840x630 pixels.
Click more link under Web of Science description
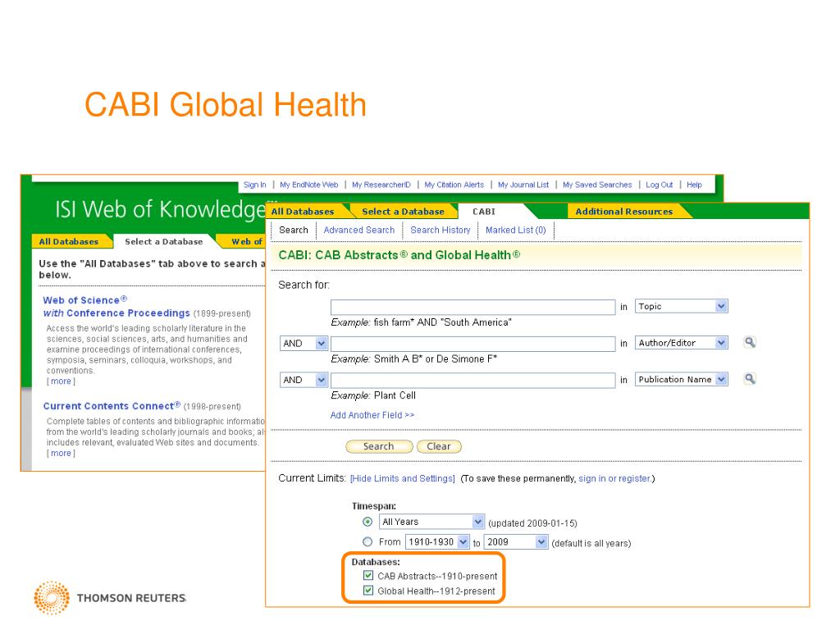pyautogui.click(x=61, y=381)
